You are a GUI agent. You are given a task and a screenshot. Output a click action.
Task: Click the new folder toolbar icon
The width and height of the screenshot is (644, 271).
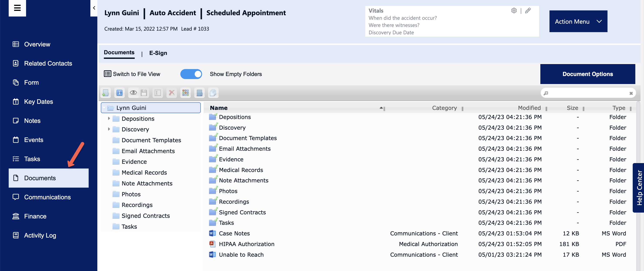(x=106, y=93)
